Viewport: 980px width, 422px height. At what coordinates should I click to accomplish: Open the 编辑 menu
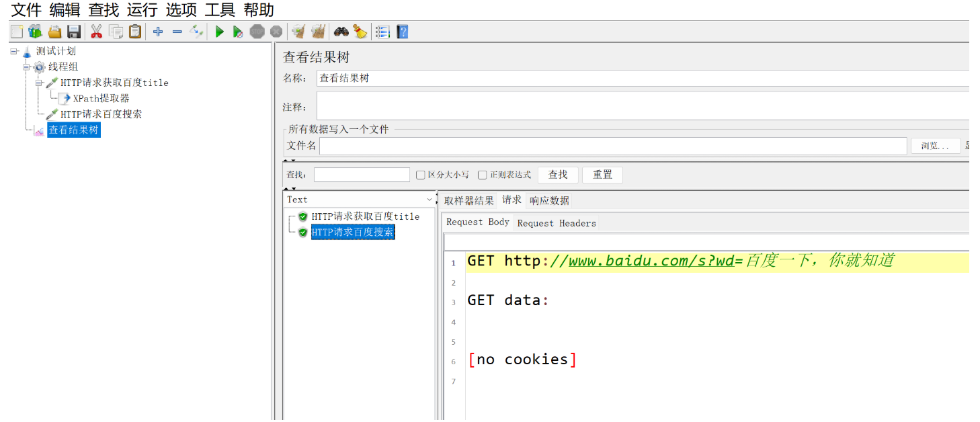(65, 10)
